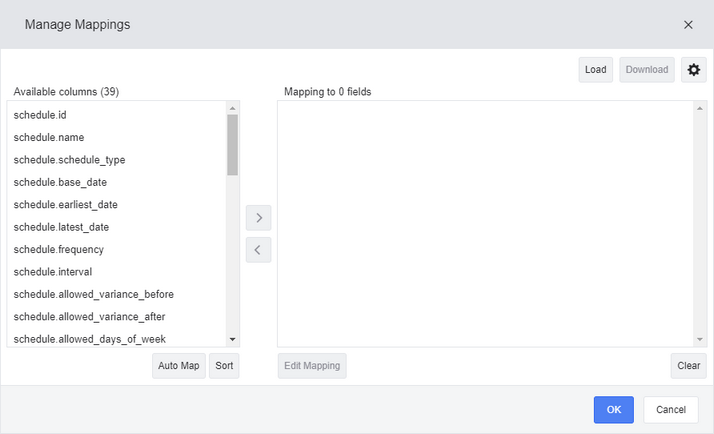The width and height of the screenshot is (714, 434).
Task: Click the mapping fields scroll-down arrow
Action: (x=700, y=339)
